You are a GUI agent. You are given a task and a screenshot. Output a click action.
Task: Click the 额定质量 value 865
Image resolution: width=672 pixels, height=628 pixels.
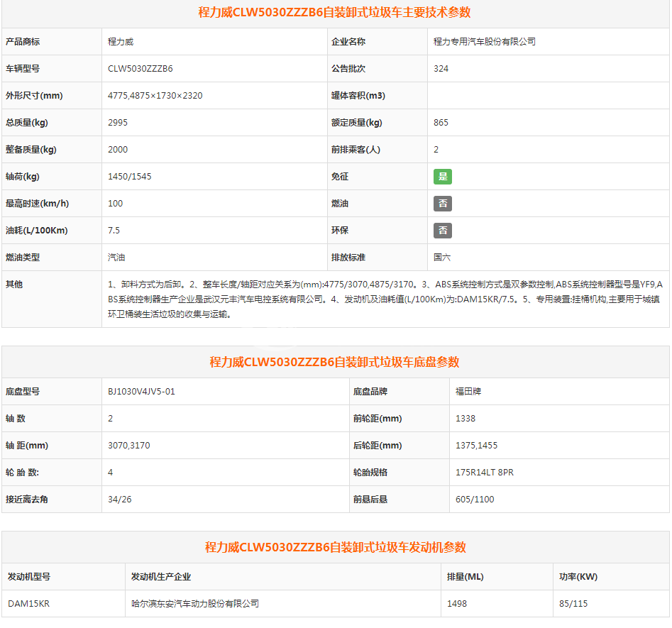coord(441,123)
